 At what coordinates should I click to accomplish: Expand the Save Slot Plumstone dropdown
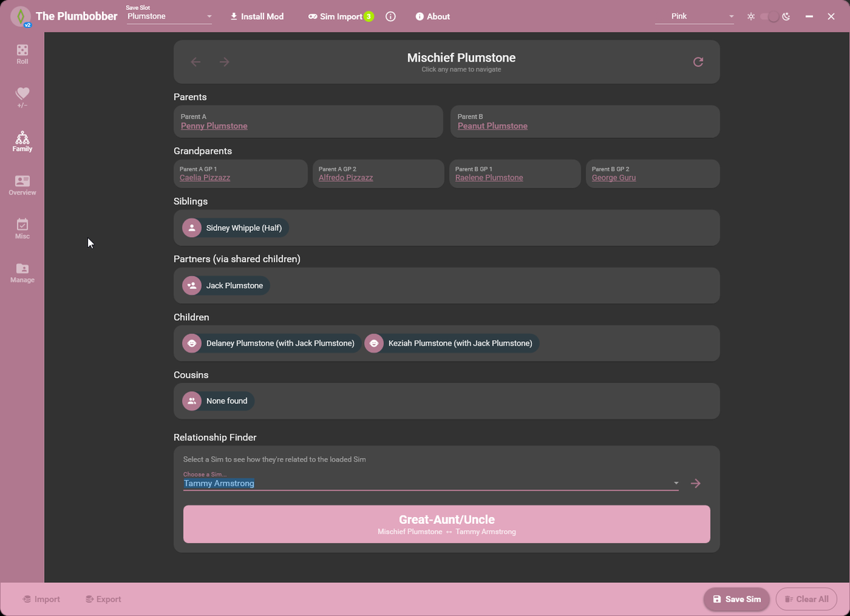(x=169, y=16)
